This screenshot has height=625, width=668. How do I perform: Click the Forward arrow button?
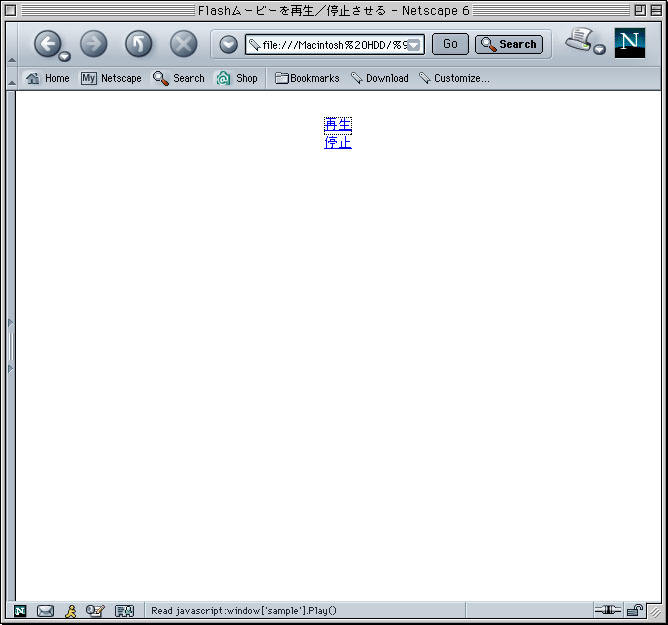[x=94, y=43]
